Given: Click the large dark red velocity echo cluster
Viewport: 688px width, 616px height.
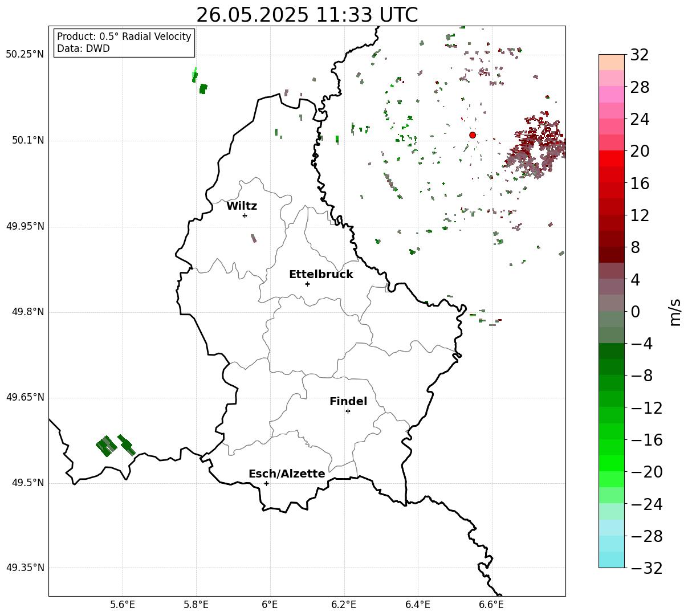Looking at the screenshot, I should [x=534, y=146].
